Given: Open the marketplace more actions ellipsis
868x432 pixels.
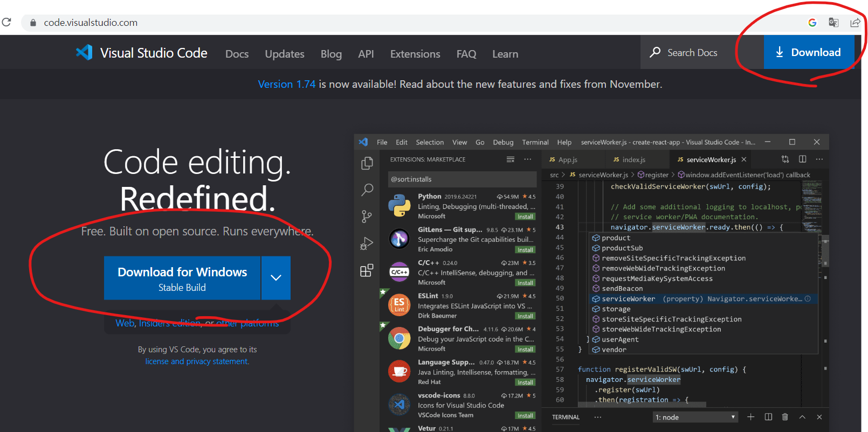Looking at the screenshot, I should coord(528,159).
